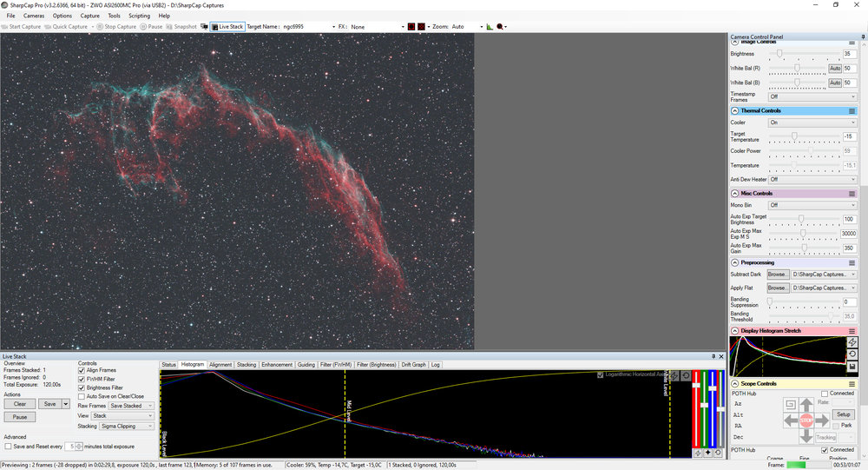Click the Clear stack button
The image size is (868, 470).
coord(20,404)
